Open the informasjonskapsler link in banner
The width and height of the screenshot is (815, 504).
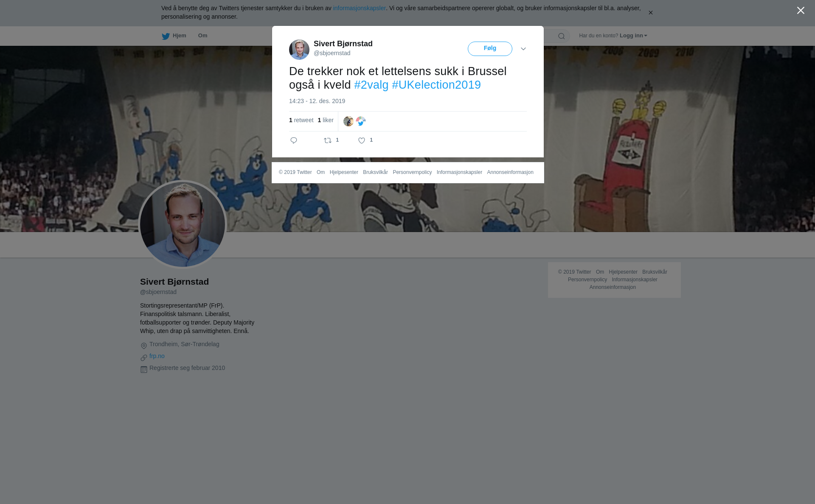point(359,8)
